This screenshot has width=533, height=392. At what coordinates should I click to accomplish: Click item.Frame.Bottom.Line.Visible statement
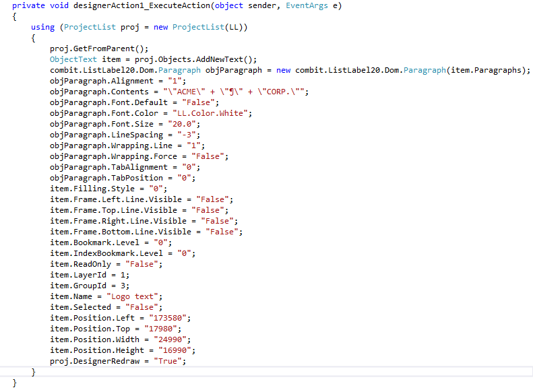tap(146, 232)
